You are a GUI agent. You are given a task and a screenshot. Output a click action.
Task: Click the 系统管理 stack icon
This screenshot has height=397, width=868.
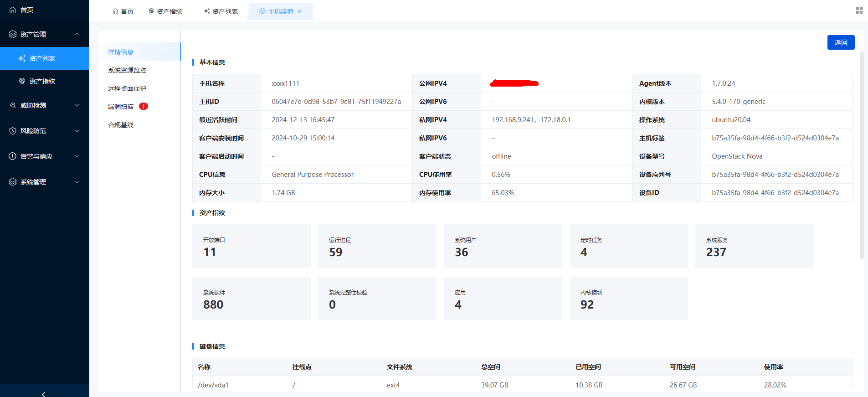tap(13, 182)
